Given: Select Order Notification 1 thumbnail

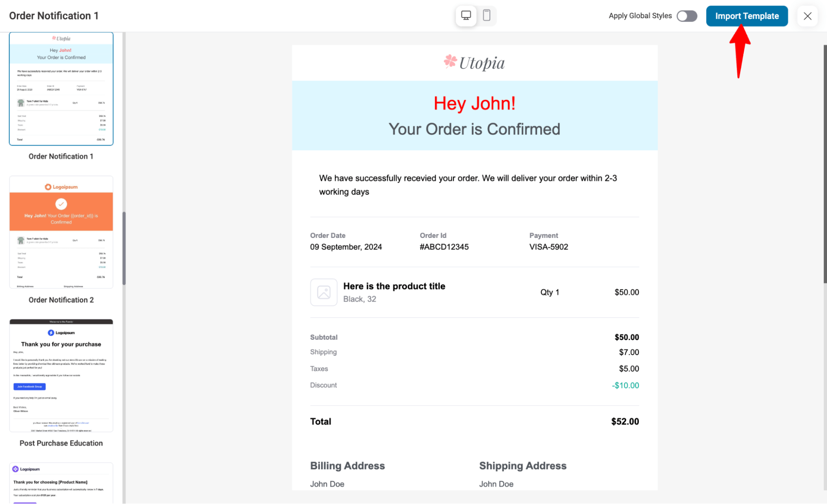Looking at the screenshot, I should (x=61, y=89).
